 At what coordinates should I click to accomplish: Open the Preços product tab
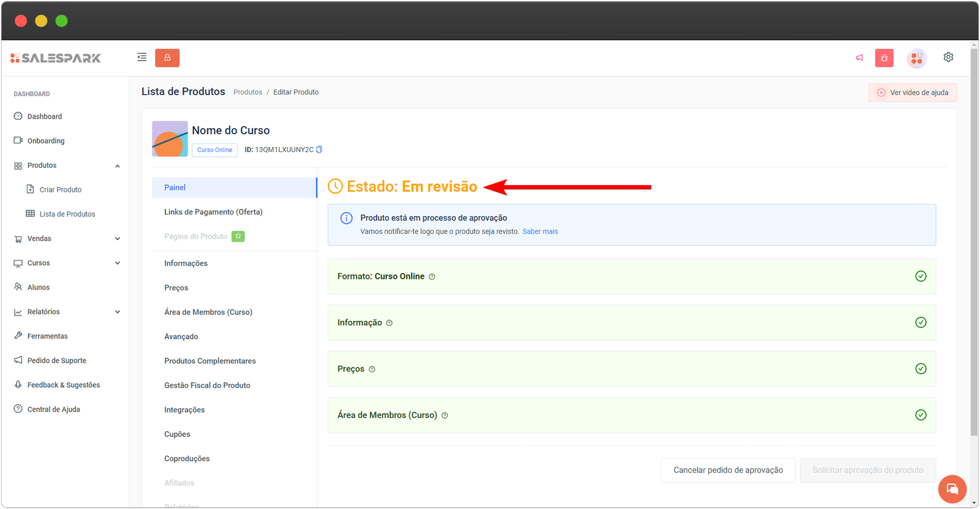(176, 288)
